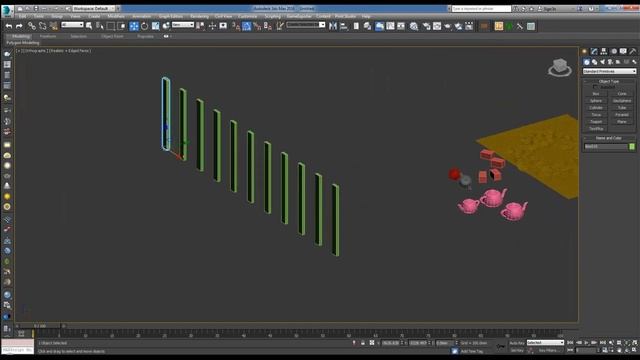Click the application menu logo button
Screen dimensions: 640x360
click(7, 11)
